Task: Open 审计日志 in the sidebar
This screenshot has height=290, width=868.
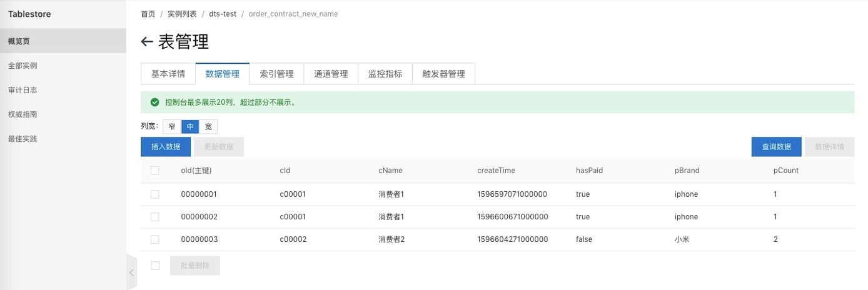Action: pyautogui.click(x=63, y=90)
